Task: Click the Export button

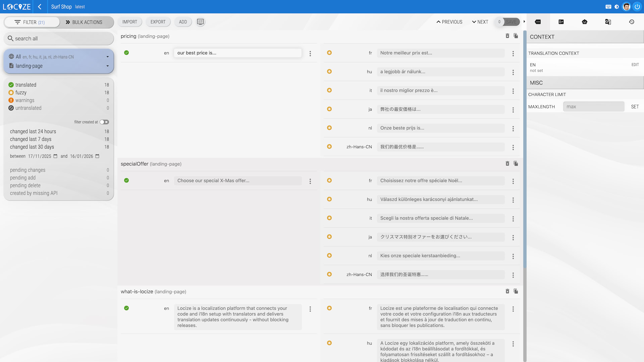Action: pos(158,22)
